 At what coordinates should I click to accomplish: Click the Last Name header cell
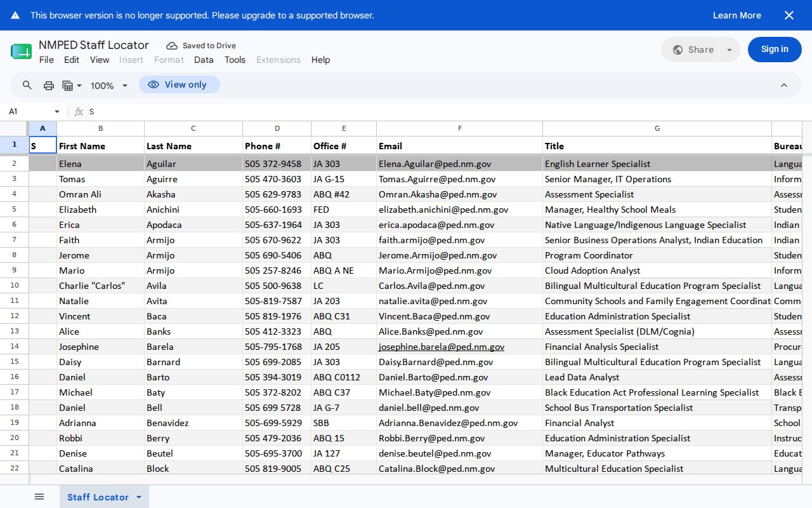[x=193, y=145]
